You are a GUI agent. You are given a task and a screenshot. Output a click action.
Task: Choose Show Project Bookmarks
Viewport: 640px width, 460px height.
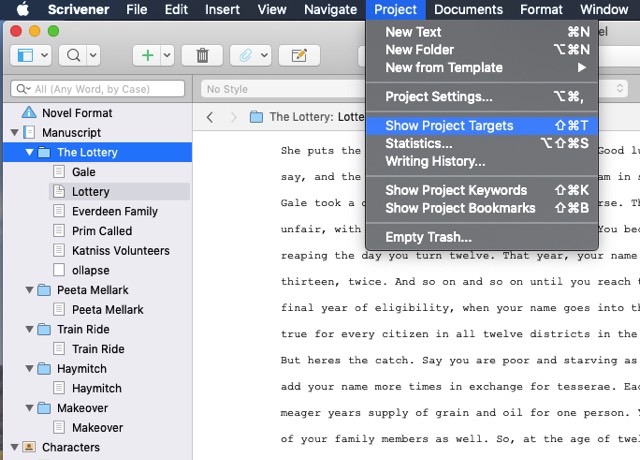click(x=482, y=208)
